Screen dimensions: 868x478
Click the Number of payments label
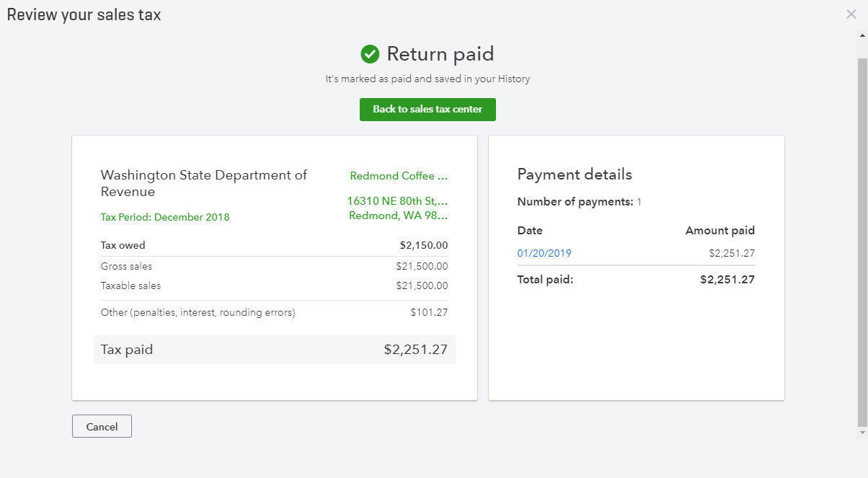tap(575, 202)
